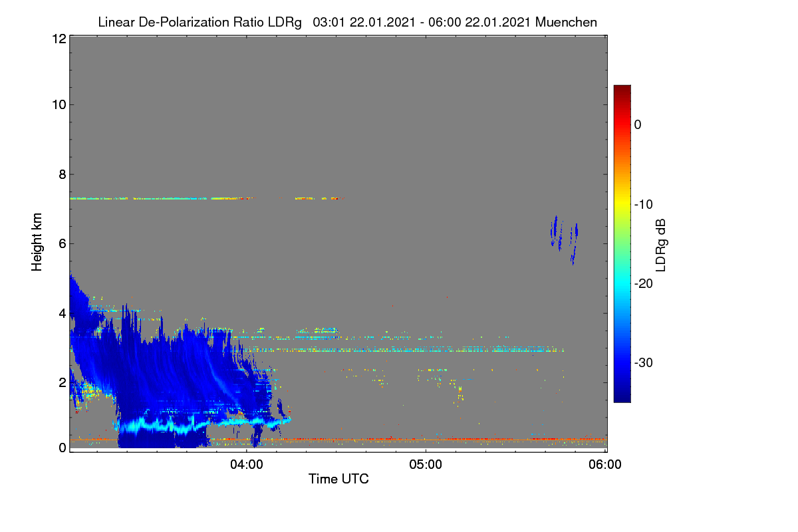Click the colorbar label -20
Viewport: 798px width, 532px height.
tap(644, 283)
